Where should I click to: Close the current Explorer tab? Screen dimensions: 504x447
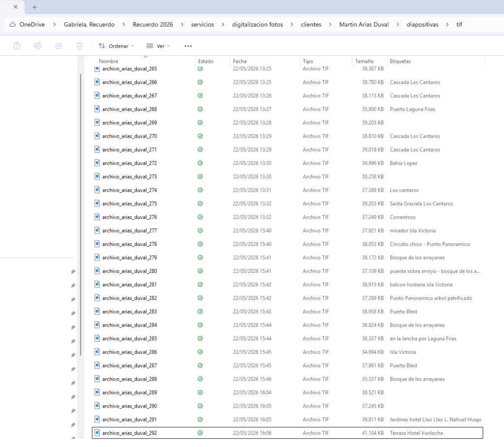[15, 7]
